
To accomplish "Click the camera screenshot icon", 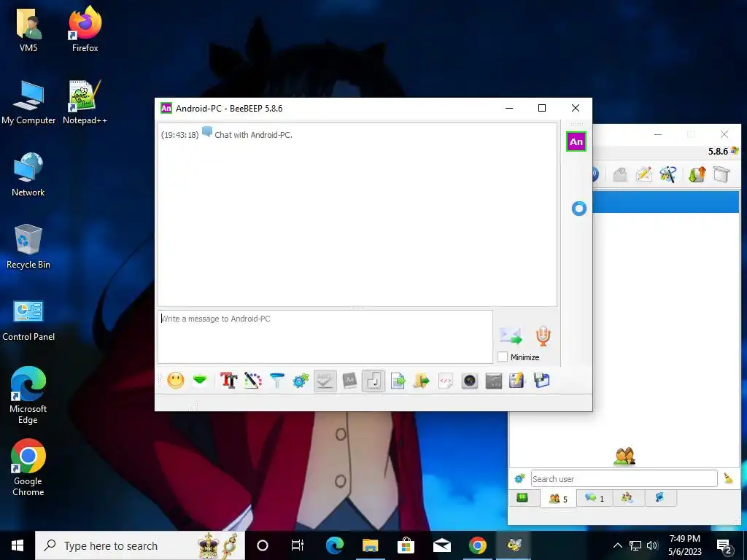I will (470, 381).
